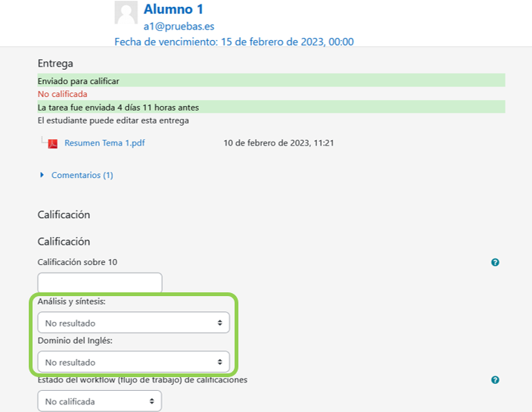Open the Resumen Tema 1.pdf file
Viewport: 532px width, 412px height.
[104, 143]
